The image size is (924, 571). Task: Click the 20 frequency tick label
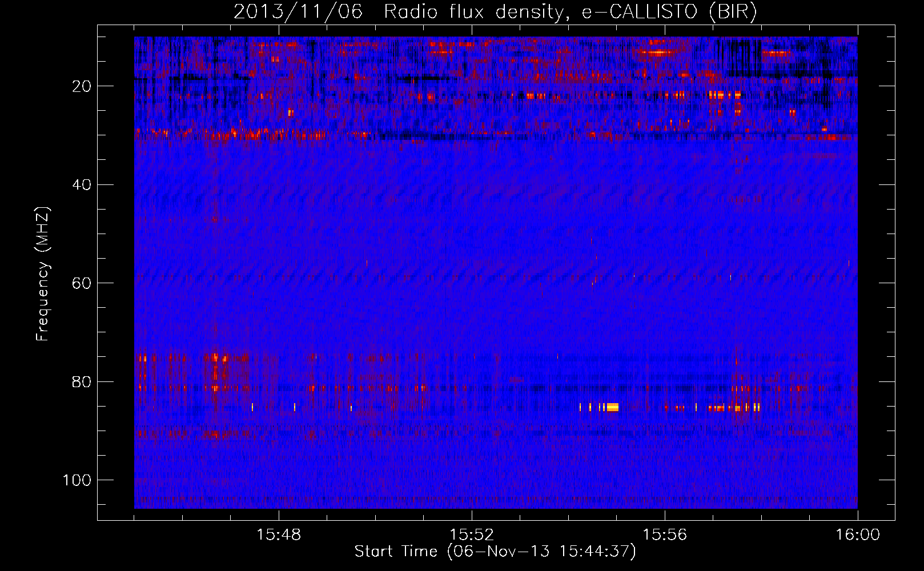pos(82,86)
